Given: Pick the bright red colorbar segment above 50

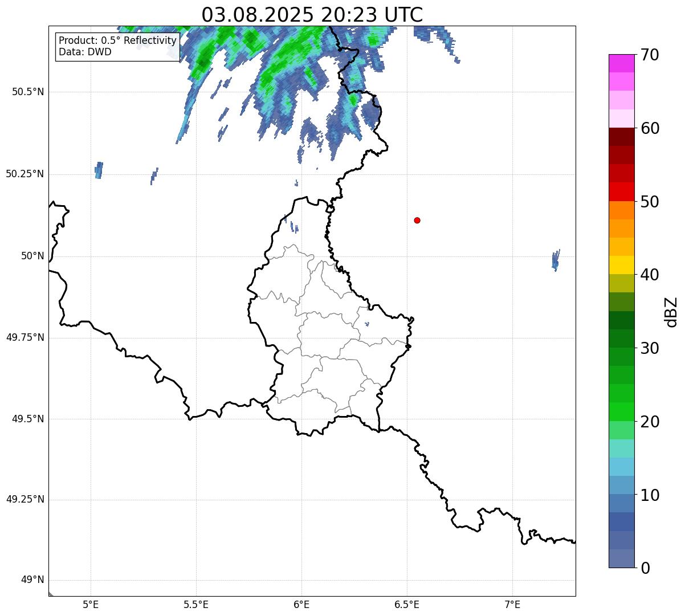Looking at the screenshot, I should tap(622, 192).
